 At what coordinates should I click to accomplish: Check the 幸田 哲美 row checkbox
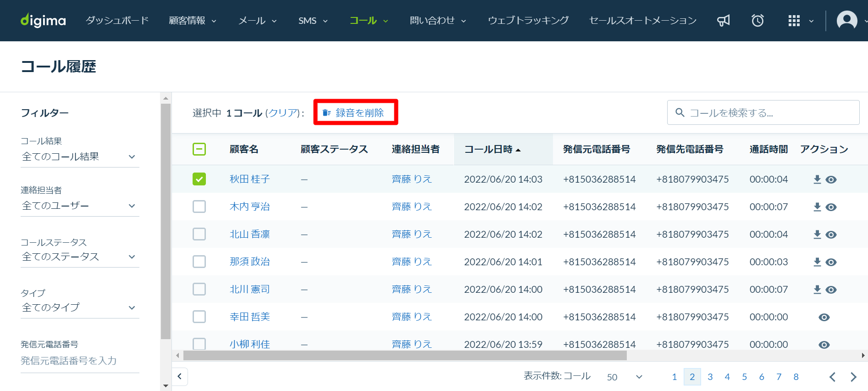tap(199, 317)
